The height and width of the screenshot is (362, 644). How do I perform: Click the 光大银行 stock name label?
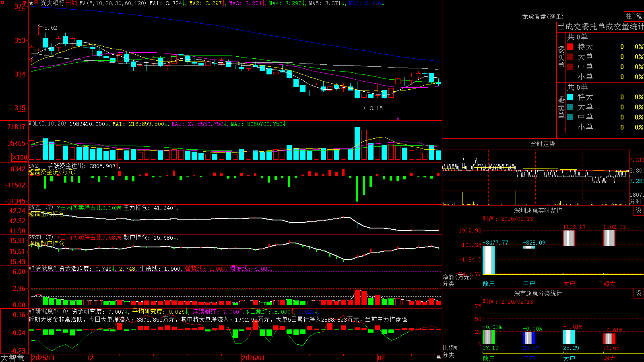pos(53,3)
